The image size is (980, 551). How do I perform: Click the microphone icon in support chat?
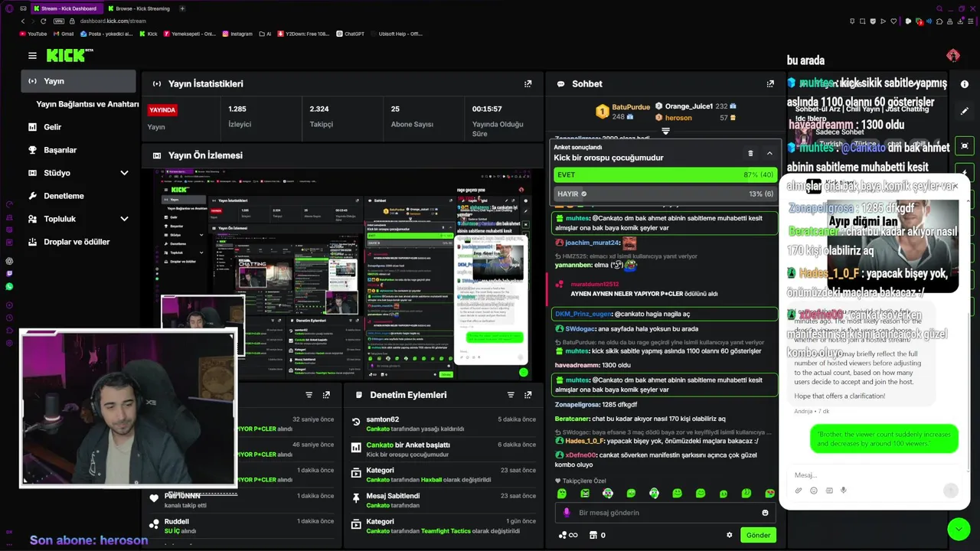pos(844,491)
